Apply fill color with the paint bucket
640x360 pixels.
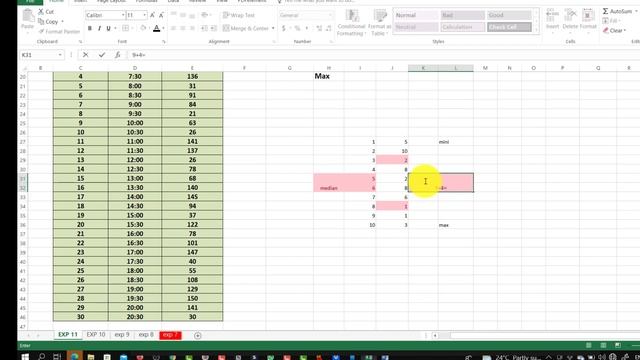(x=143, y=28)
